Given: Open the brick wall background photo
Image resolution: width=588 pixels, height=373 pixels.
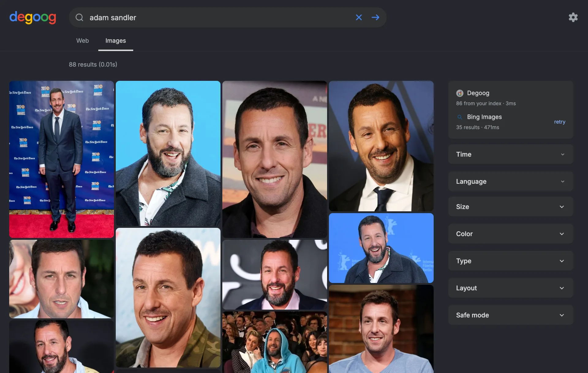Looking at the screenshot, I should pyautogui.click(x=381, y=329).
